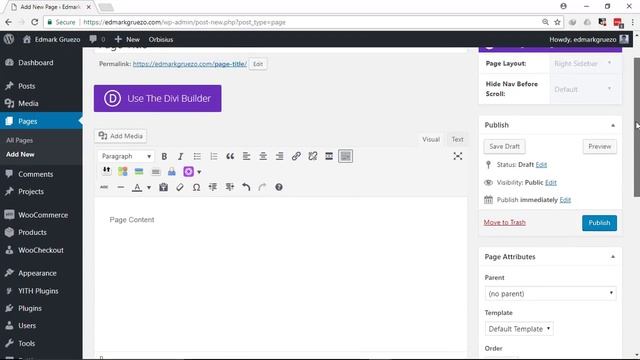
Task: Insert special character (omega icon)
Action: (x=196, y=187)
